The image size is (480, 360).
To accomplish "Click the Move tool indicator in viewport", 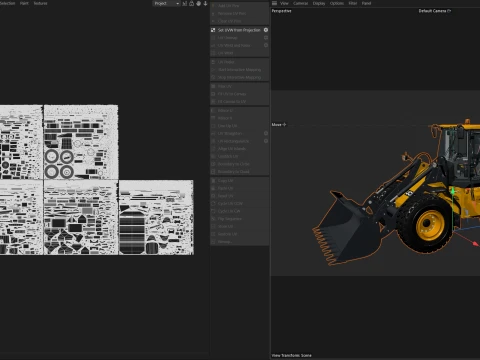I will [279, 125].
